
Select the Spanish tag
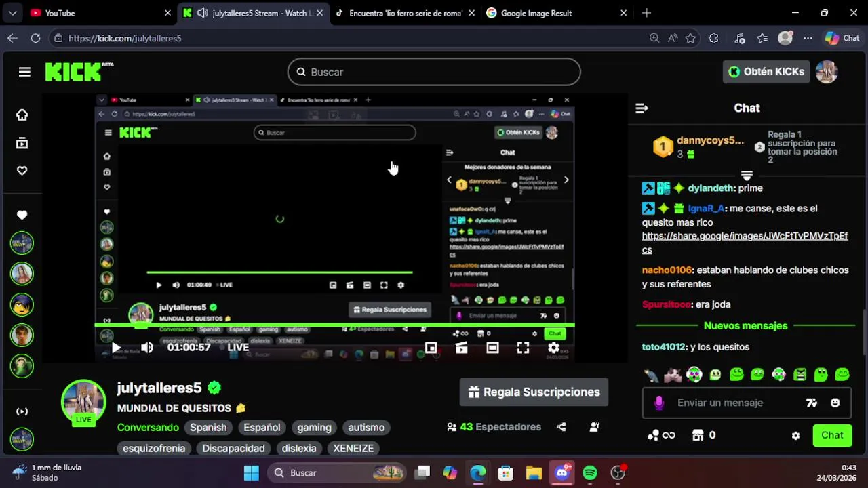(x=208, y=428)
